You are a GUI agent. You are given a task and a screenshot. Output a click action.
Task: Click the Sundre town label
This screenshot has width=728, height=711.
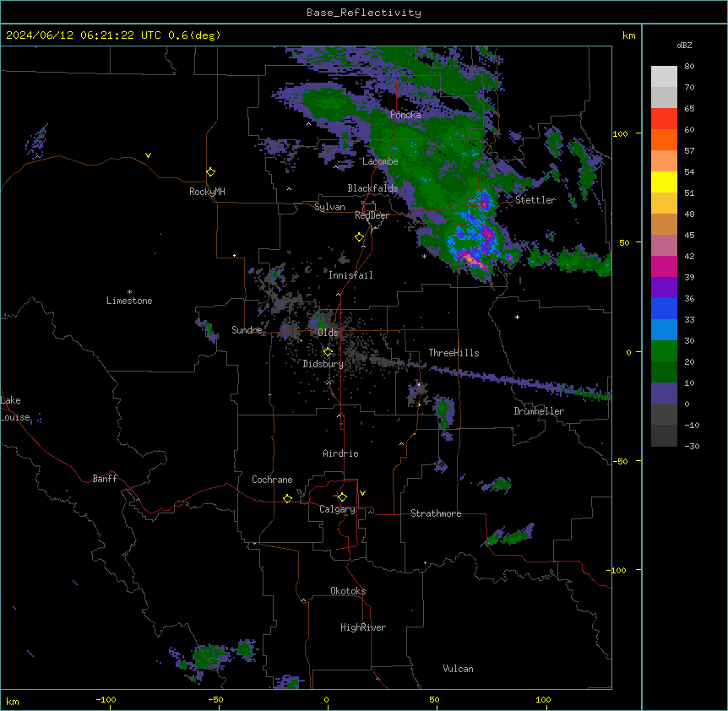click(247, 330)
